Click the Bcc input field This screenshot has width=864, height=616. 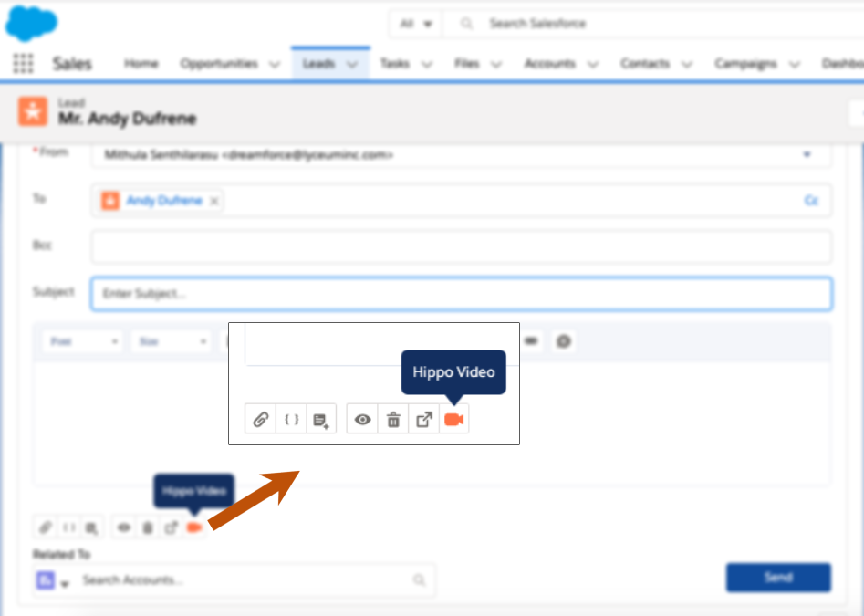tap(462, 246)
